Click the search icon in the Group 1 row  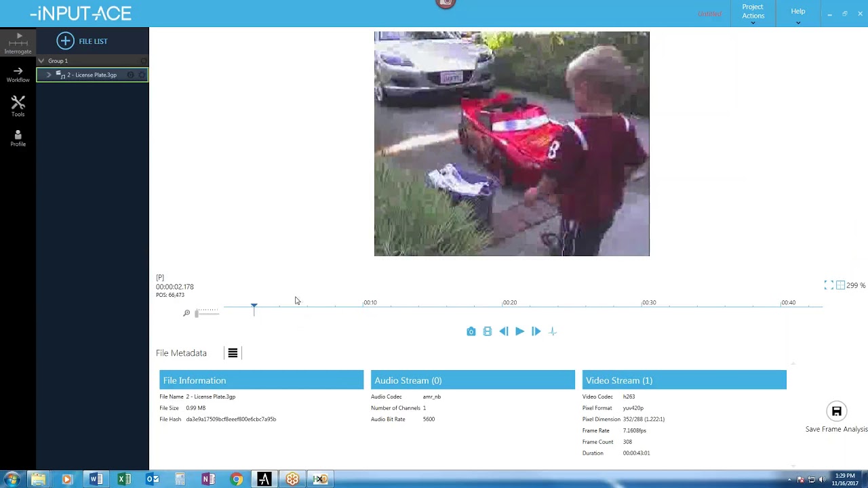pos(143,61)
